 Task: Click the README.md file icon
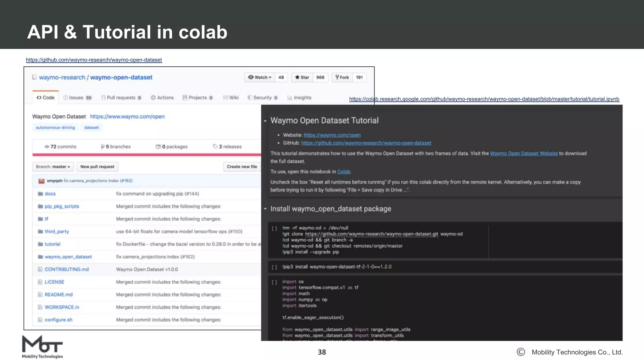click(x=40, y=294)
